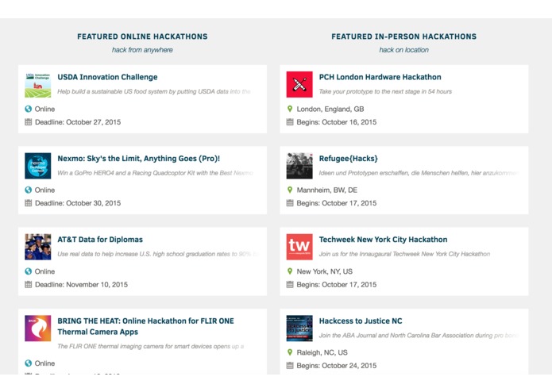This screenshot has width=552, height=392.
Task: Open the USDA Innovation Challenge thumbnail
Action: (37, 85)
